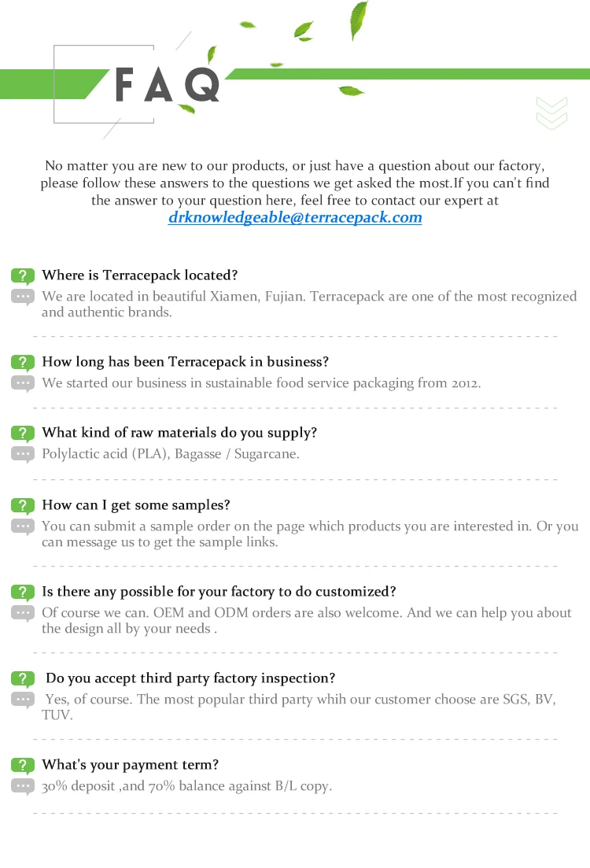Click green question icon beside 'What kind of raw materials'
590x868 pixels.
pyautogui.click(x=23, y=433)
